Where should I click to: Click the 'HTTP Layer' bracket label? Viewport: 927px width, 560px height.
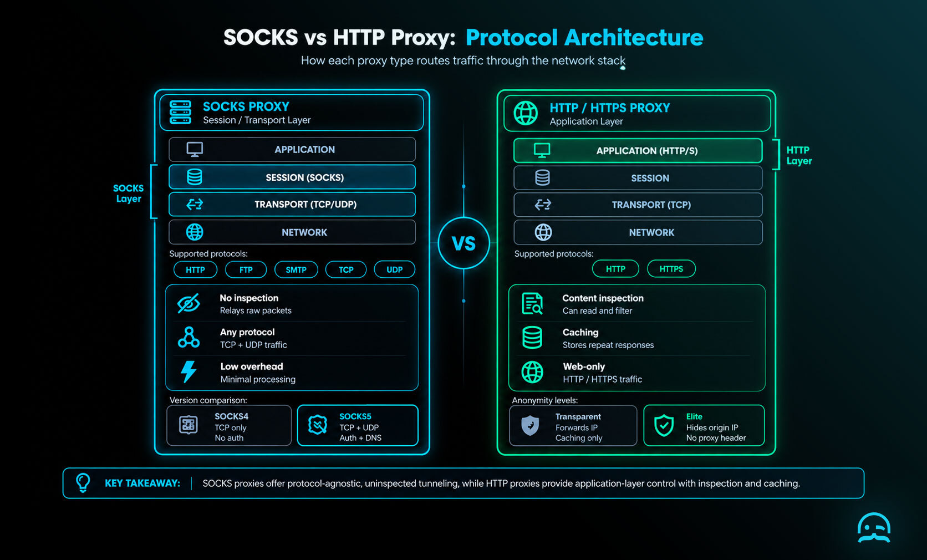(x=799, y=156)
